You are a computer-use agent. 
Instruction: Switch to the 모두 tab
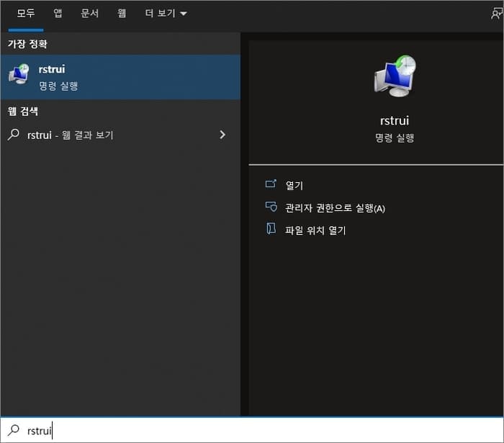[x=26, y=13]
